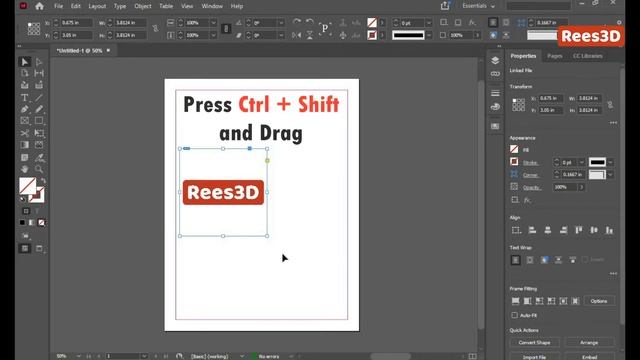Click the X position field in Properties
Image resolution: width=640 pixels, height=360 pixels.
(551, 98)
